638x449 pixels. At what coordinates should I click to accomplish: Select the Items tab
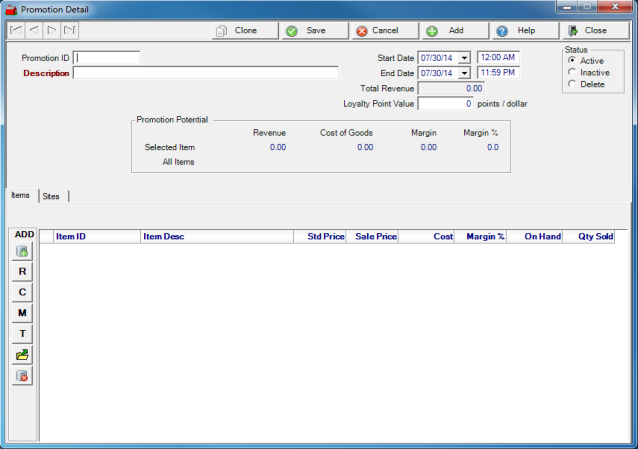20,196
